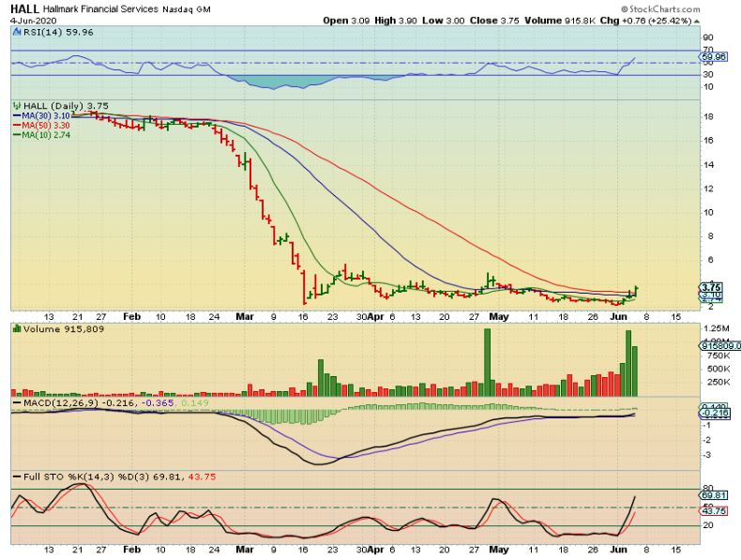Click the 1.25M label on the volume axis
Screen dimensions: 741x560
pyautogui.click(x=717, y=328)
